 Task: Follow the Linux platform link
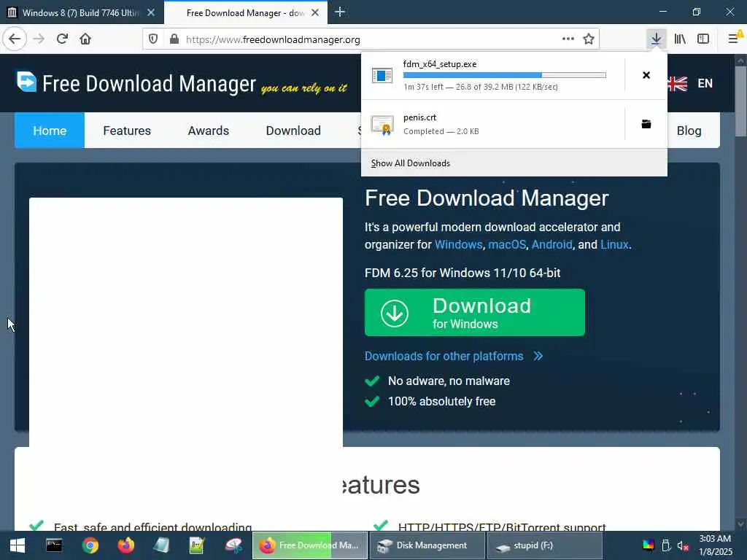pos(614,245)
